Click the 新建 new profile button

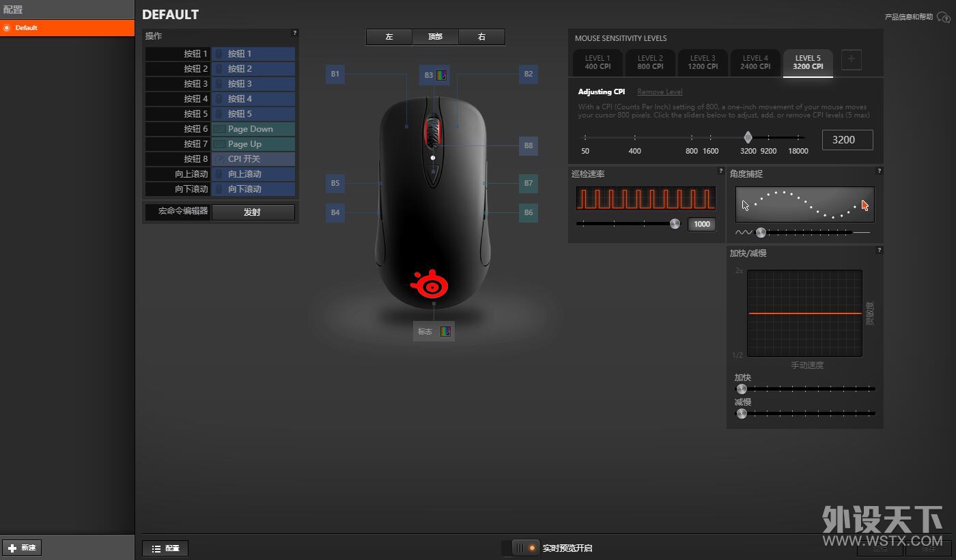[22, 548]
